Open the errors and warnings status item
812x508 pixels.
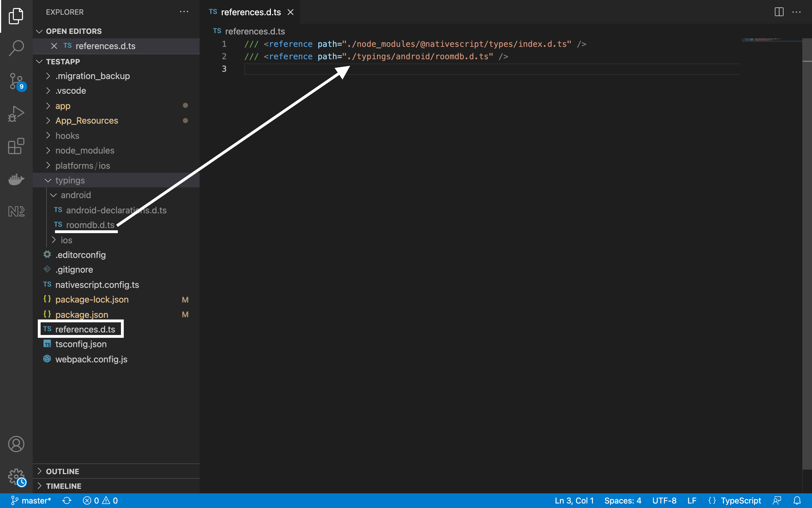(x=100, y=501)
